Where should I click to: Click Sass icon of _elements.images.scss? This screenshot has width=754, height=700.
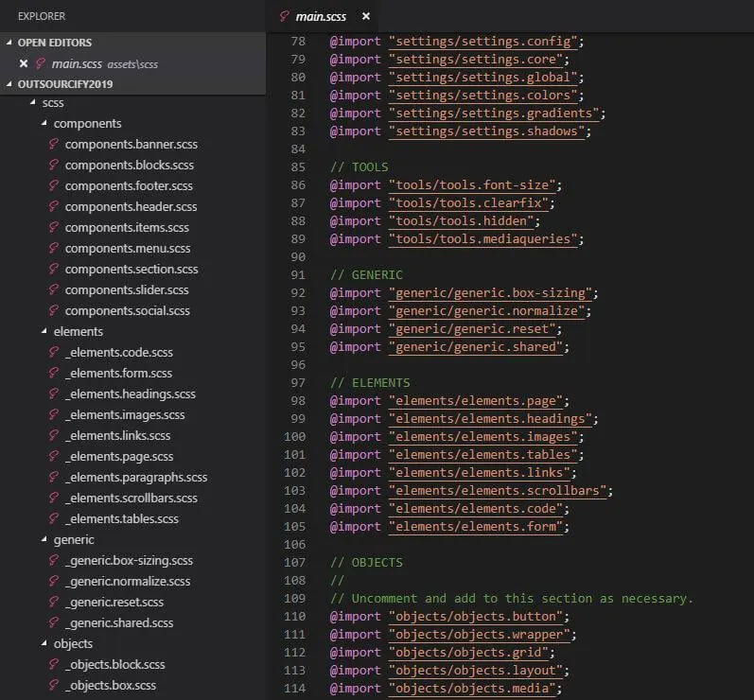coord(54,414)
